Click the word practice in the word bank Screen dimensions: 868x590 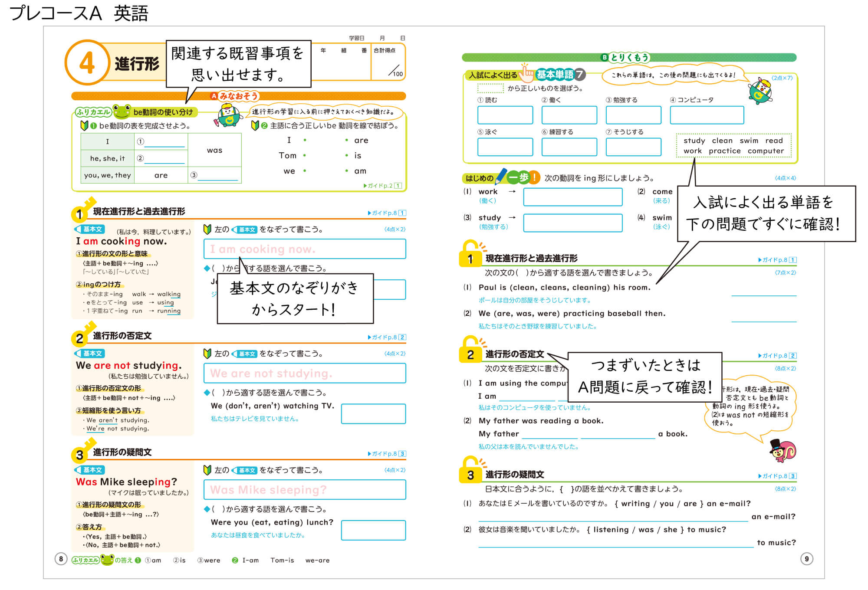(x=725, y=151)
